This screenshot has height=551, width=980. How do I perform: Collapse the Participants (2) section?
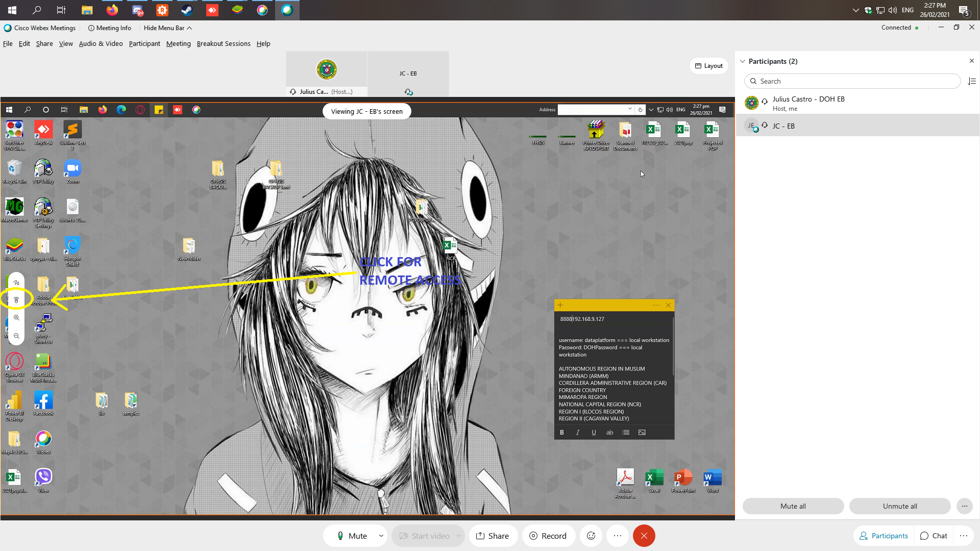pyautogui.click(x=743, y=61)
